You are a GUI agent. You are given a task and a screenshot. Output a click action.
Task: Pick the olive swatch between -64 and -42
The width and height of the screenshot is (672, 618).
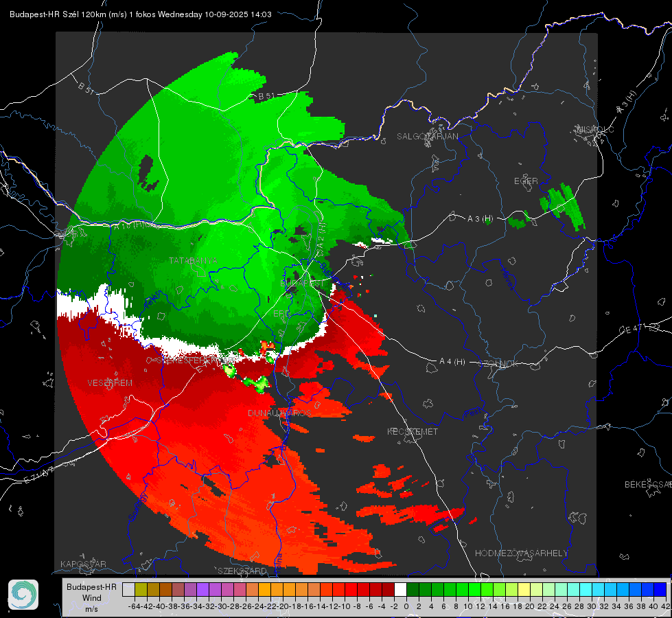(141, 590)
